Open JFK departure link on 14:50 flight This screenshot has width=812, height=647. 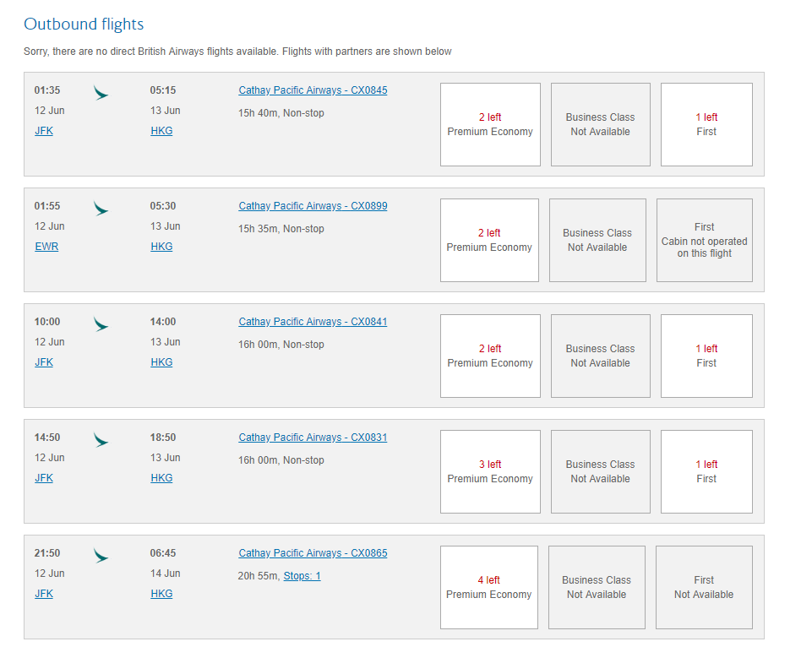[x=44, y=478]
